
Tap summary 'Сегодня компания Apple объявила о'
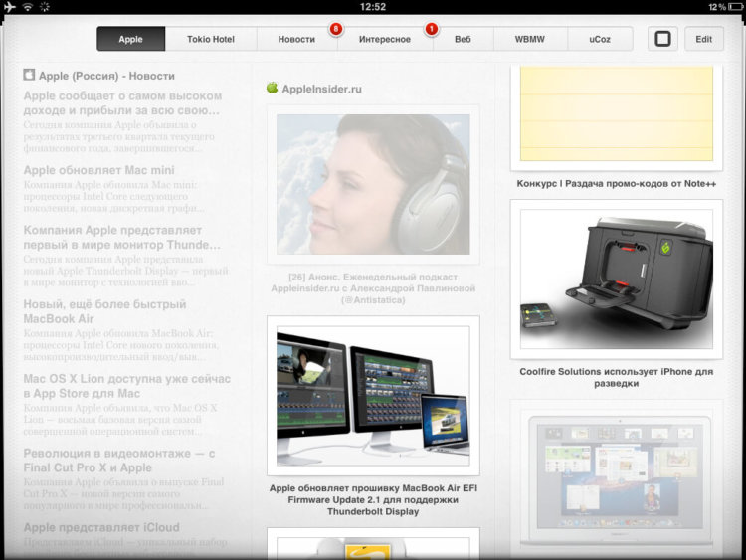tap(119, 136)
